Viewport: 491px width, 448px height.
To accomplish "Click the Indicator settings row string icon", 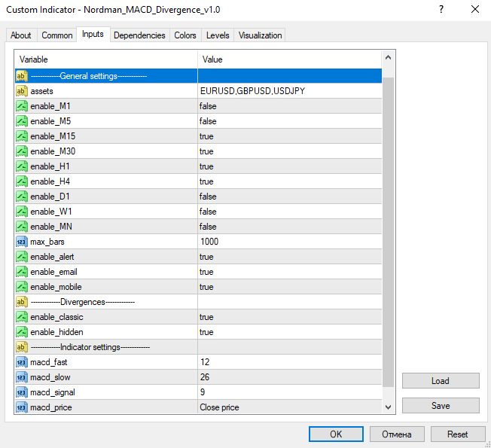I will 22,347.
